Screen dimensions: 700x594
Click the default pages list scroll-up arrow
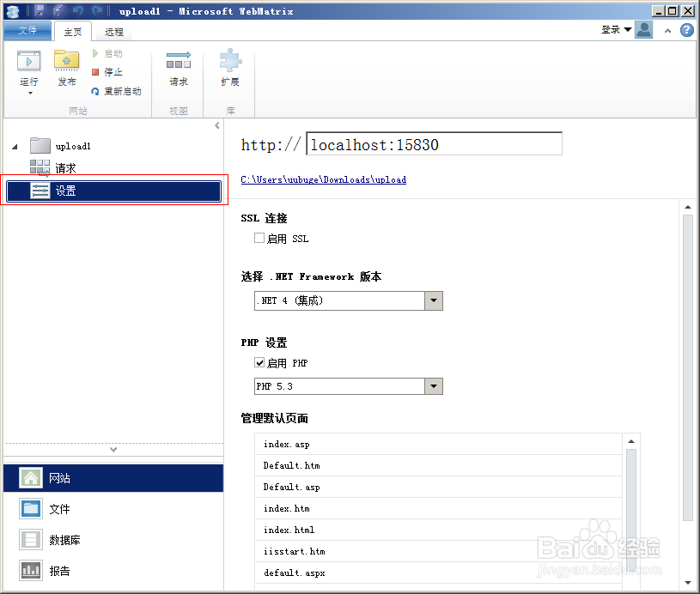click(x=631, y=441)
